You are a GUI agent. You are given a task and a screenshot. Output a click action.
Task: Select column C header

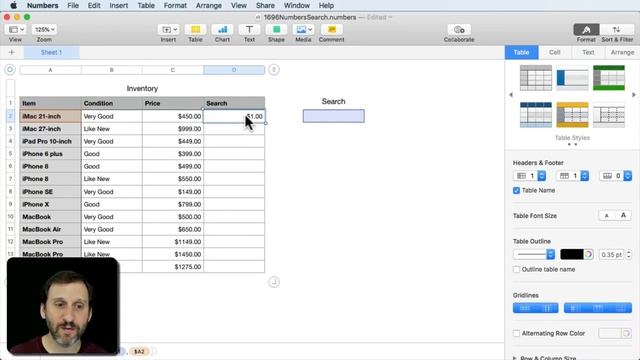pyautogui.click(x=173, y=70)
